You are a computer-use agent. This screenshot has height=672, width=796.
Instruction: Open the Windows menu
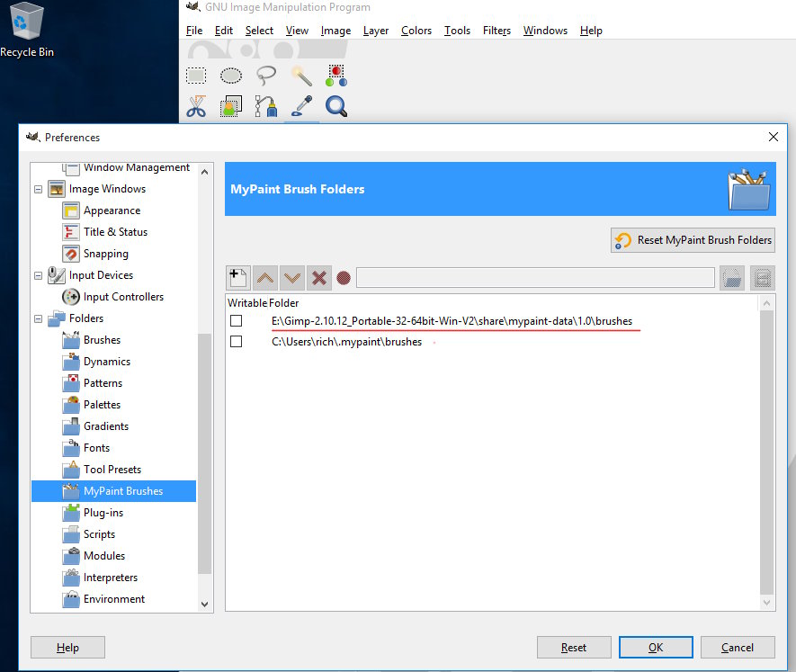point(545,31)
